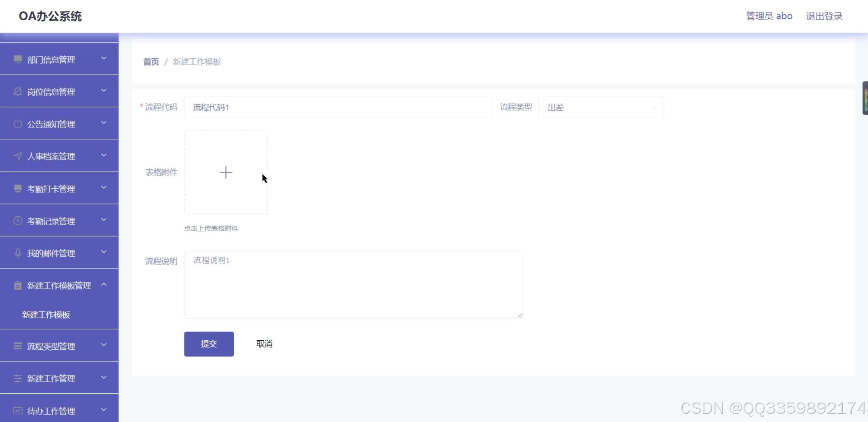
Task: Open the 流程类型 dropdown showing 出差
Action: 600,107
